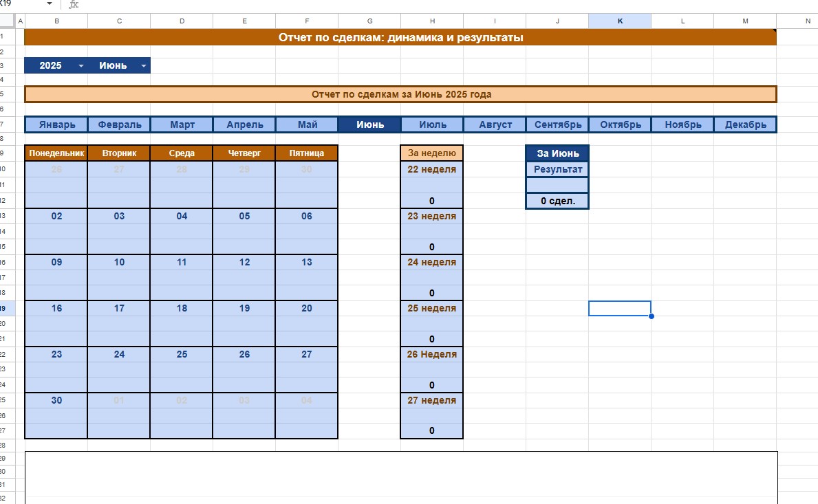The width and height of the screenshot is (818, 504).
Task: Click the note indicator corner in title bar
Action: coord(774,31)
